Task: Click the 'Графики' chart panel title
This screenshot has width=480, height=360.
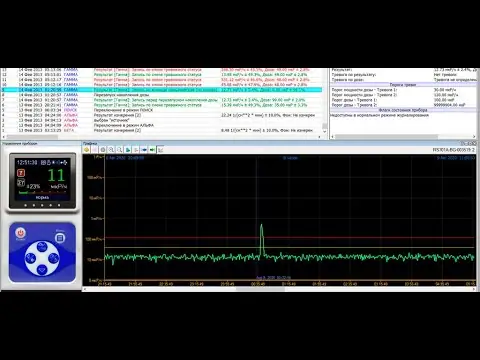Action: [x=90, y=144]
